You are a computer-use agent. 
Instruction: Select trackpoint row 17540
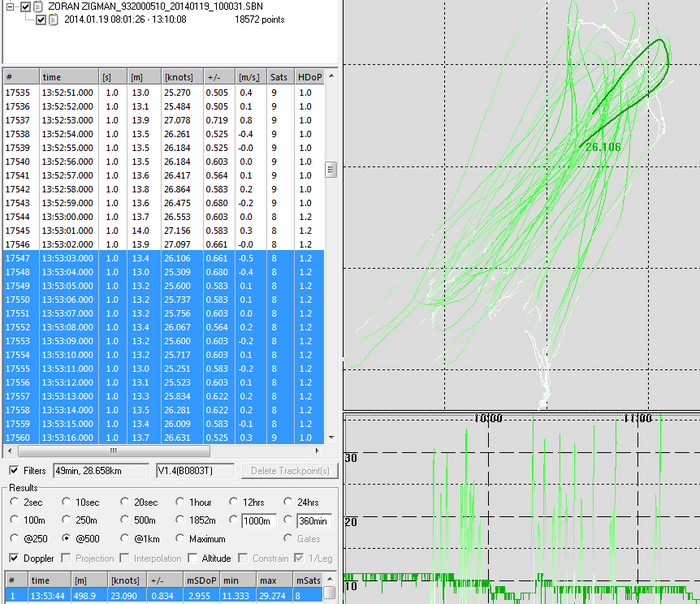click(163, 162)
